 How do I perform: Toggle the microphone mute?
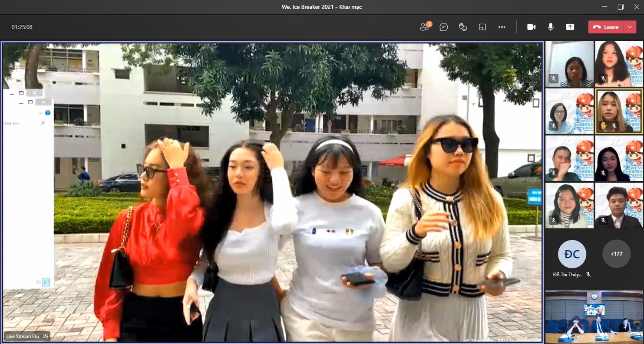click(551, 27)
